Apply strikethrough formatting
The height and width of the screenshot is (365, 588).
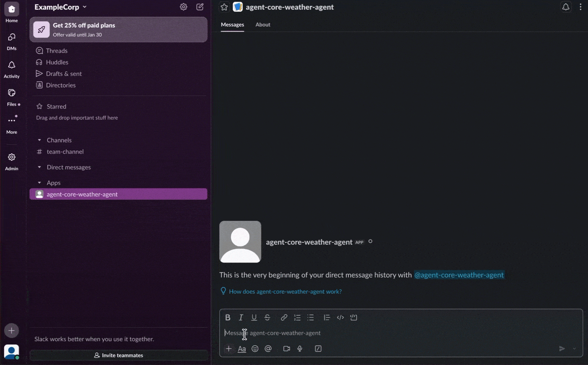point(267,317)
